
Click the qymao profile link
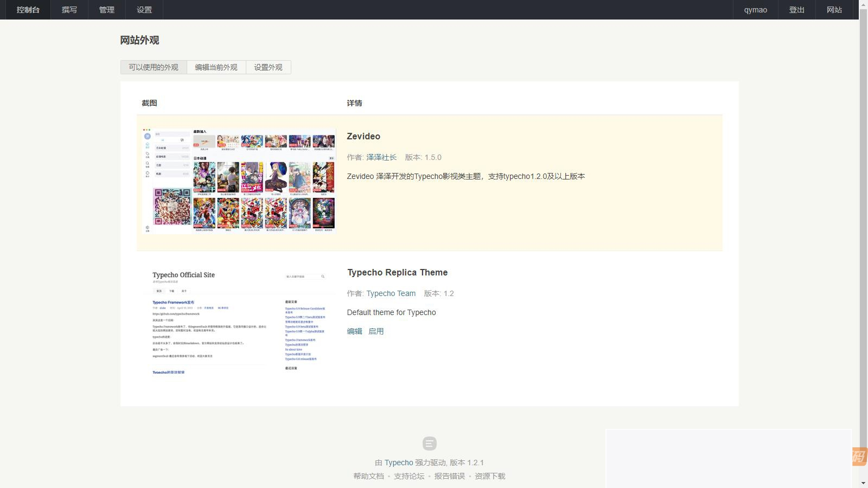point(755,9)
